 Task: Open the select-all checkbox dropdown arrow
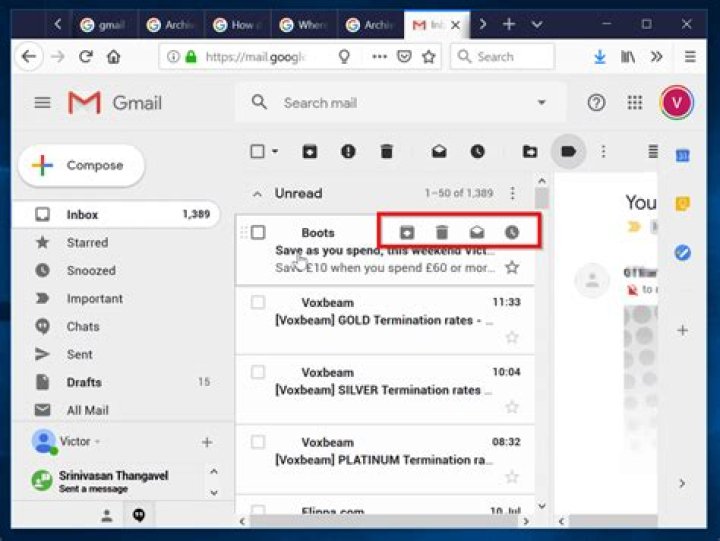point(275,152)
